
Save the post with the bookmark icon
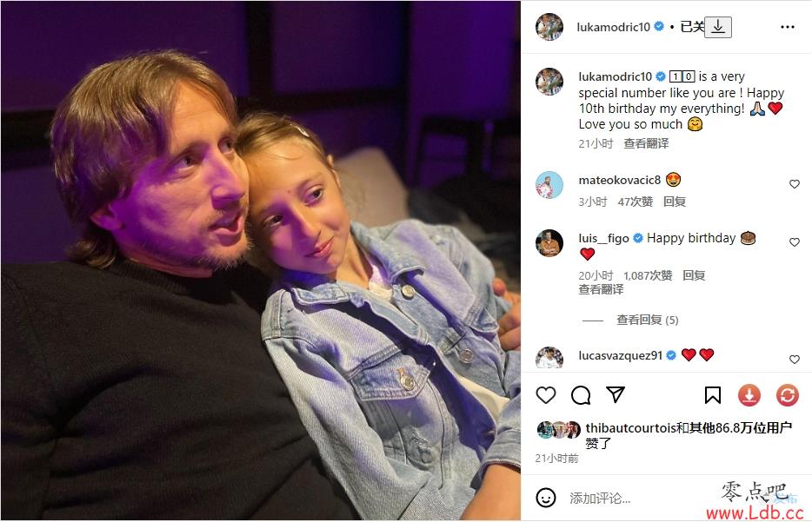[713, 395]
